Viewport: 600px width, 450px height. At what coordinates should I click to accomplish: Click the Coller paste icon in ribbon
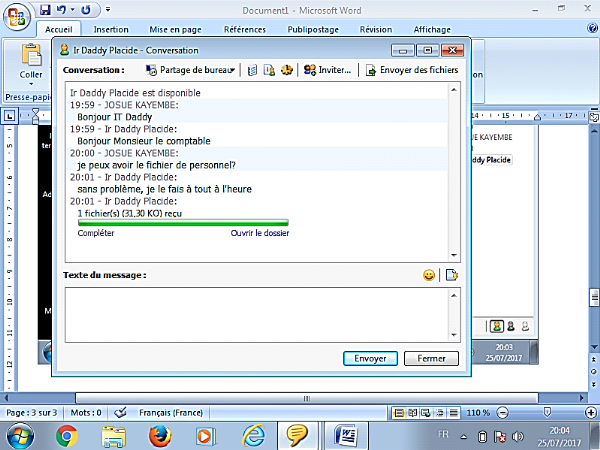(x=31, y=55)
